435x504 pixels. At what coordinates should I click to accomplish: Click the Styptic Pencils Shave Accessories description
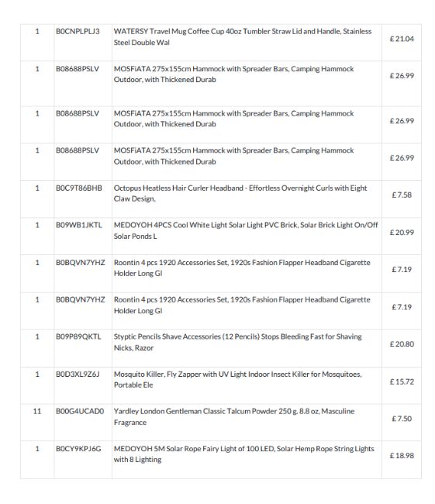[x=237, y=342]
